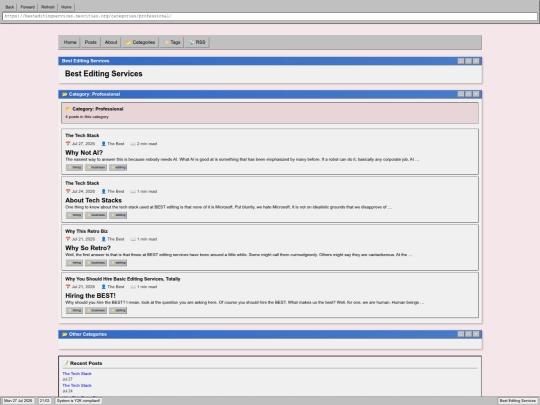This screenshot has width=540, height=405.
Task: Select 'hiring' tag under Why So Retro?
Action: coord(74,263)
